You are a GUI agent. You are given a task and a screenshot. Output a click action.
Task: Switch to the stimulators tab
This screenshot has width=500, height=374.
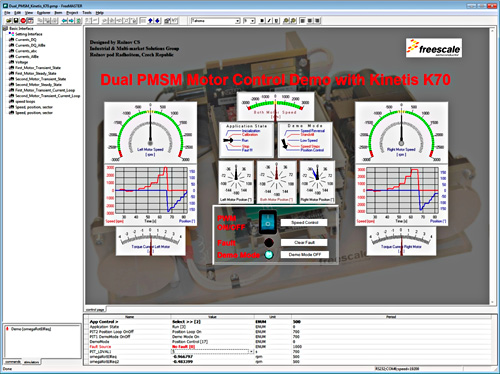(x=31, y=362)
